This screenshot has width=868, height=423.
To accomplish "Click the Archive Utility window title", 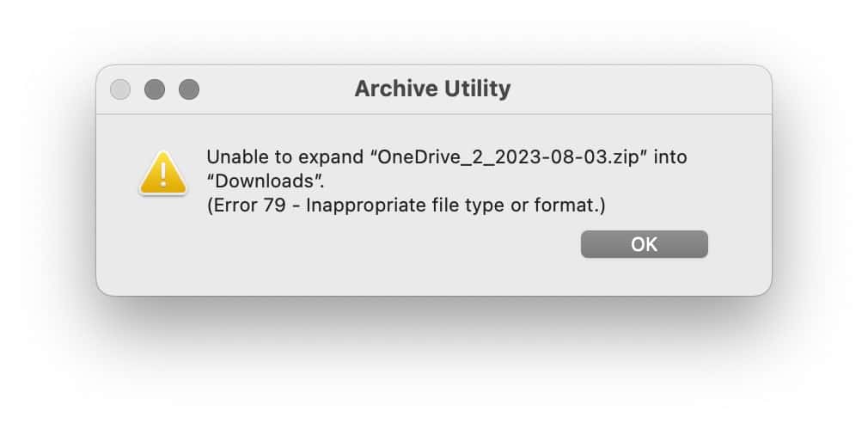I will point(432,89).
